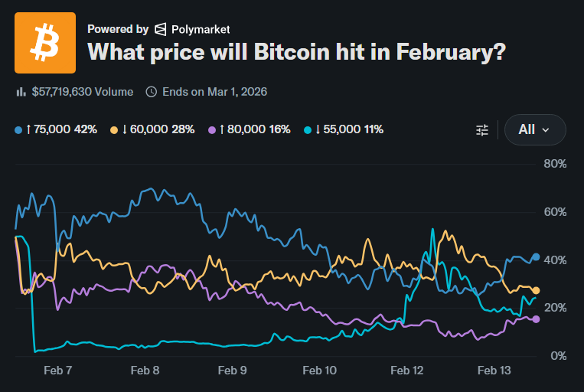Open the Bitcoin February market title
The height and width of the screenshot is (392, 584).
coord(296,52)
